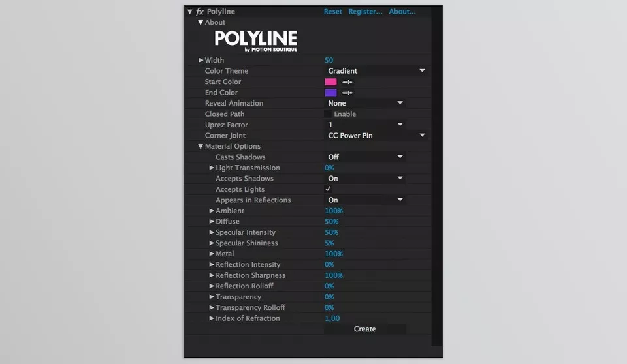Click the Light Transmission 0% value
627x364 pixels.
[x=329, y=168]
